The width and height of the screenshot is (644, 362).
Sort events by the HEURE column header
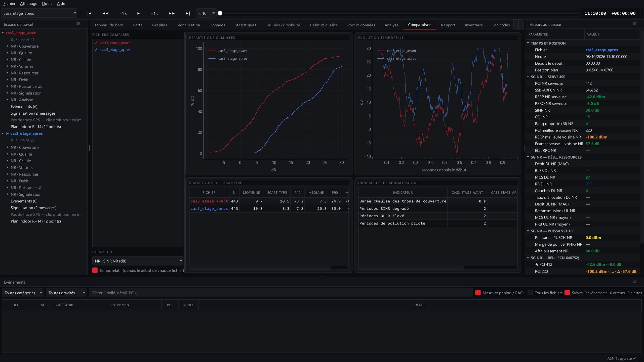[x=18, y=305]
